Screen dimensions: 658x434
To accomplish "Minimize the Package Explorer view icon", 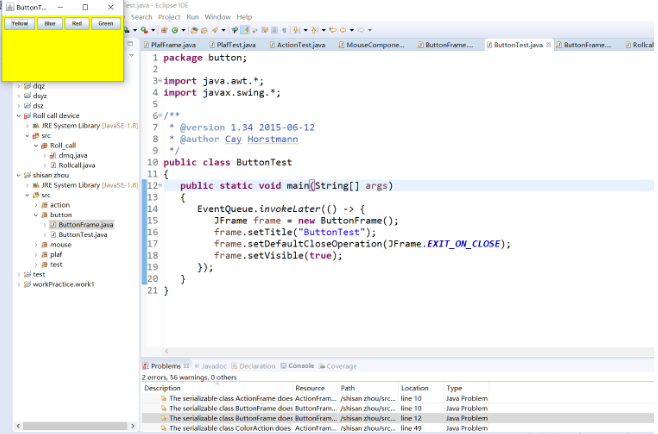I will tap(131, 44).
